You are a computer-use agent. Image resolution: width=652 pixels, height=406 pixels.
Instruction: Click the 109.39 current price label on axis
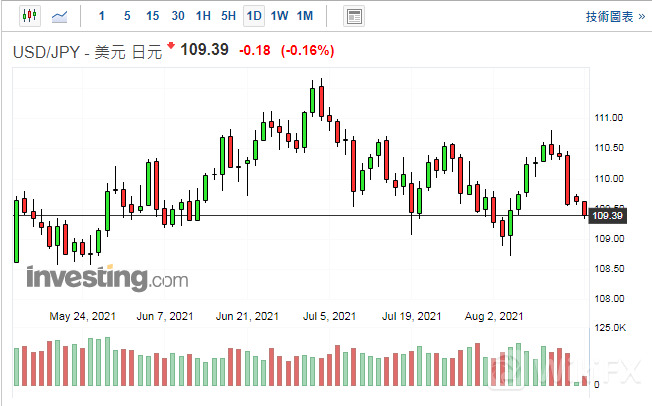[x=608, y=215]
